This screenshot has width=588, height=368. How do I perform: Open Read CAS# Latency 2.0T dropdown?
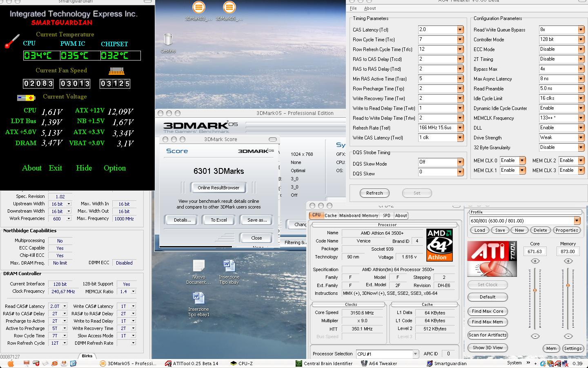65,306
